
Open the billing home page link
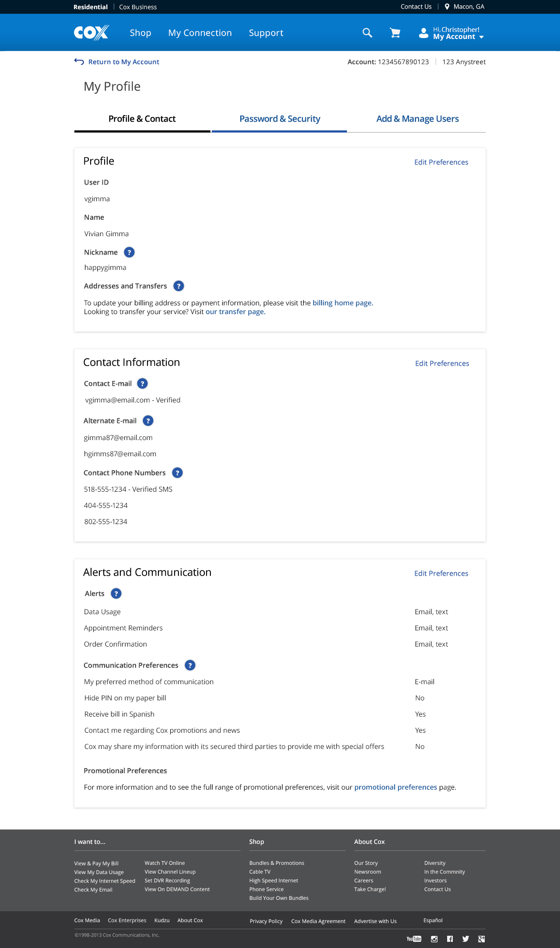tap(343, 303)
